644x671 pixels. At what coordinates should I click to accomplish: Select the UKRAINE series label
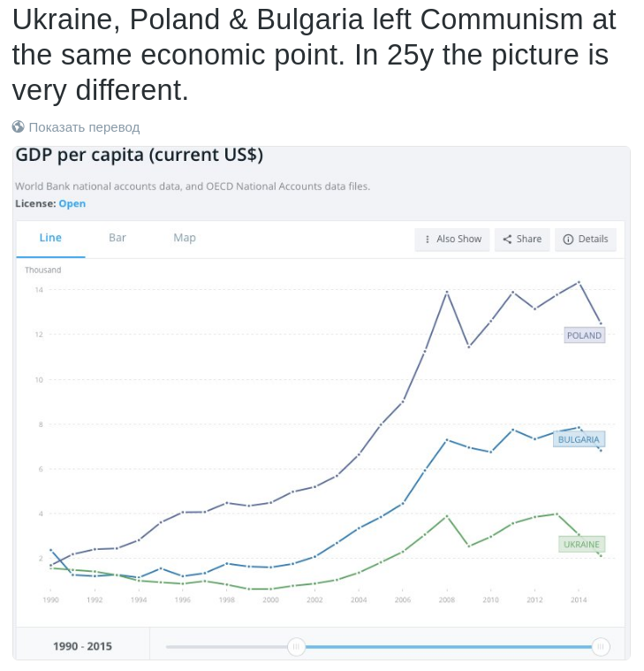click(581, 544)
